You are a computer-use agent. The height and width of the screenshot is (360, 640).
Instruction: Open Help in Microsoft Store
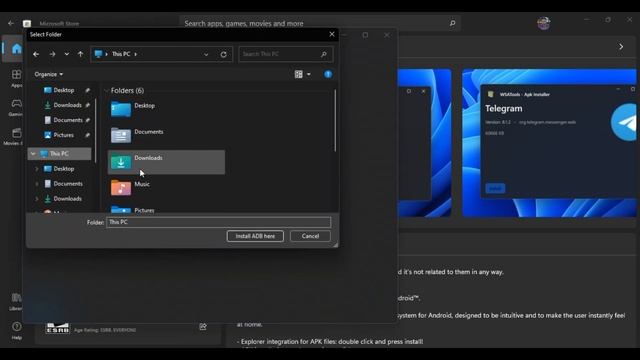click(16, 331)
